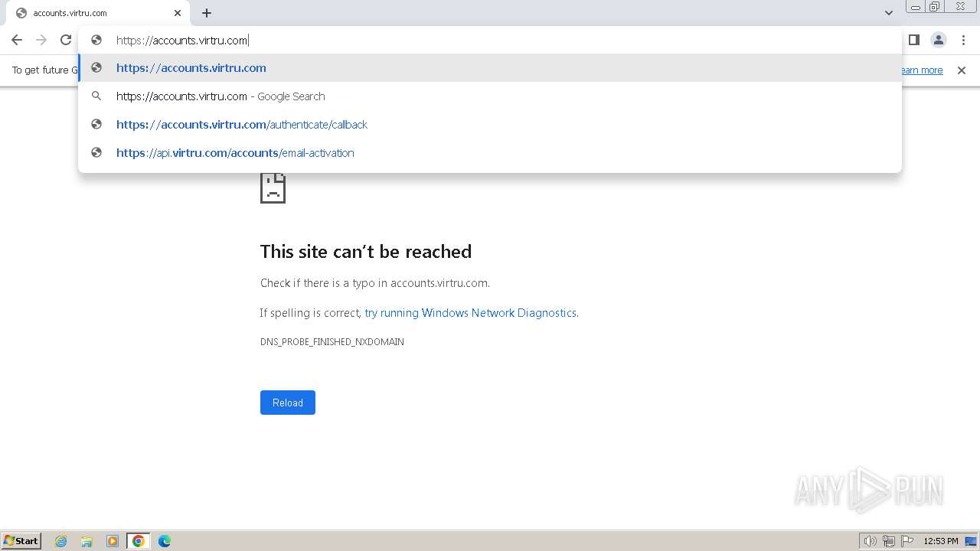Select the DNS_PROBE_FINISHED_NXDOMAIN error text

coord(332,342)
